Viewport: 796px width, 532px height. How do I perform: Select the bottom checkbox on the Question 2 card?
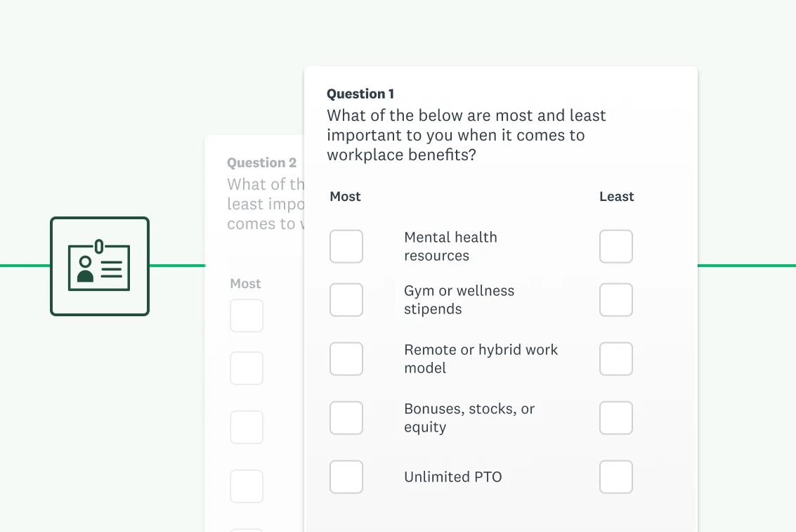click(x=247, y=486)
